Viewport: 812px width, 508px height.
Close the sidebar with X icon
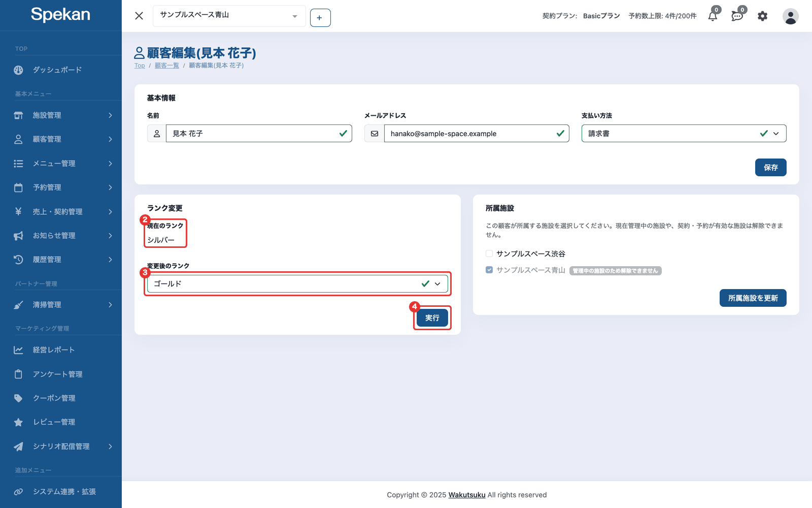(139, 16)
